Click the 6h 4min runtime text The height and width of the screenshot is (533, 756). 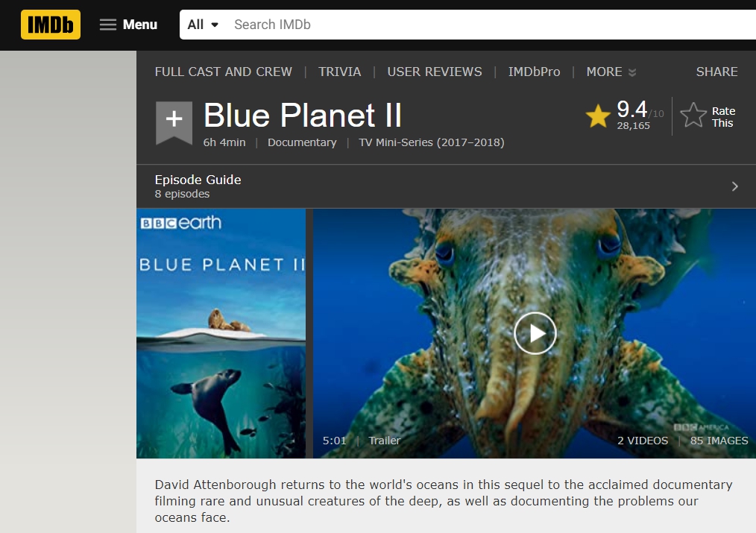[x=224, y=142]
